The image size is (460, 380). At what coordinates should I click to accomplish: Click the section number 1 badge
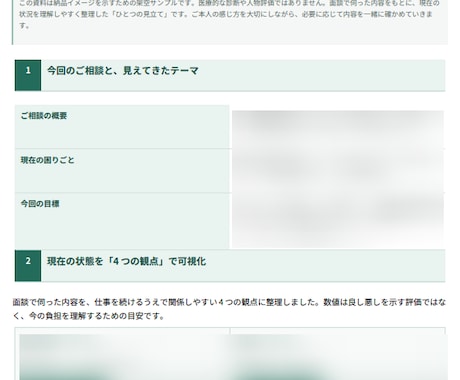[x=28, y=75]
